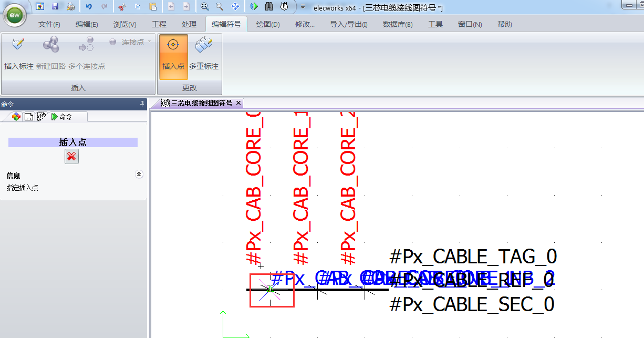
Task: Open the 窗口(N) ribbon tab
Action: click(470, 24)
